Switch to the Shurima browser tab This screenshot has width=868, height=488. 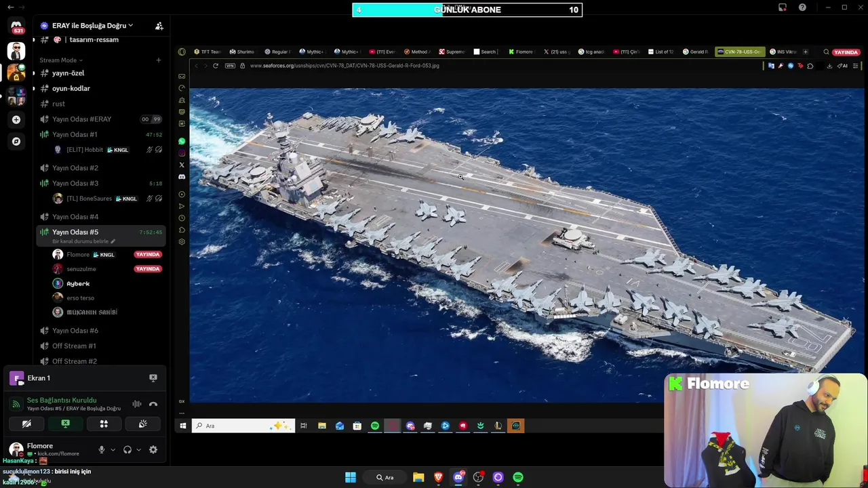[x=242, y=52]
